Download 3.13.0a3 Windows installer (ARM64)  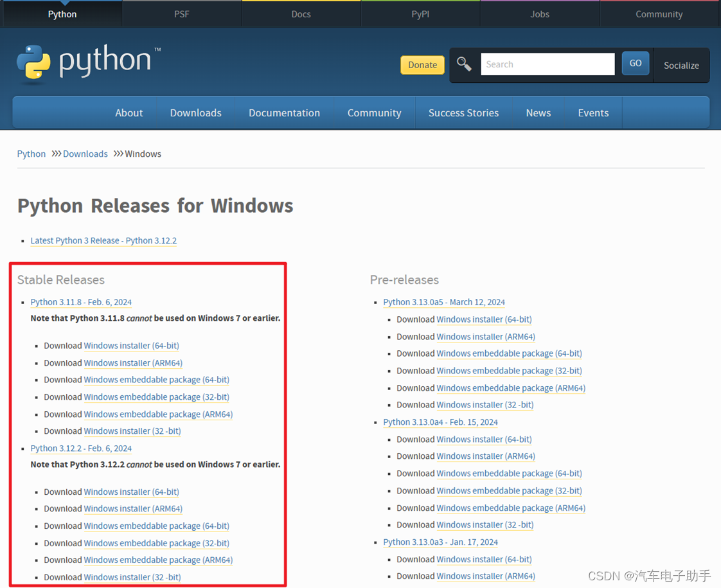[x=486, y=576]
